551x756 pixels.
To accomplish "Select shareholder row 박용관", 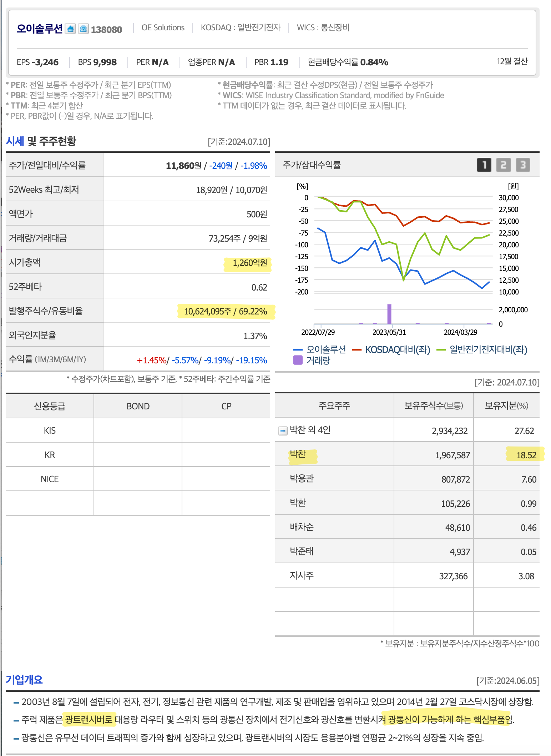I will [x=407, y=478].
